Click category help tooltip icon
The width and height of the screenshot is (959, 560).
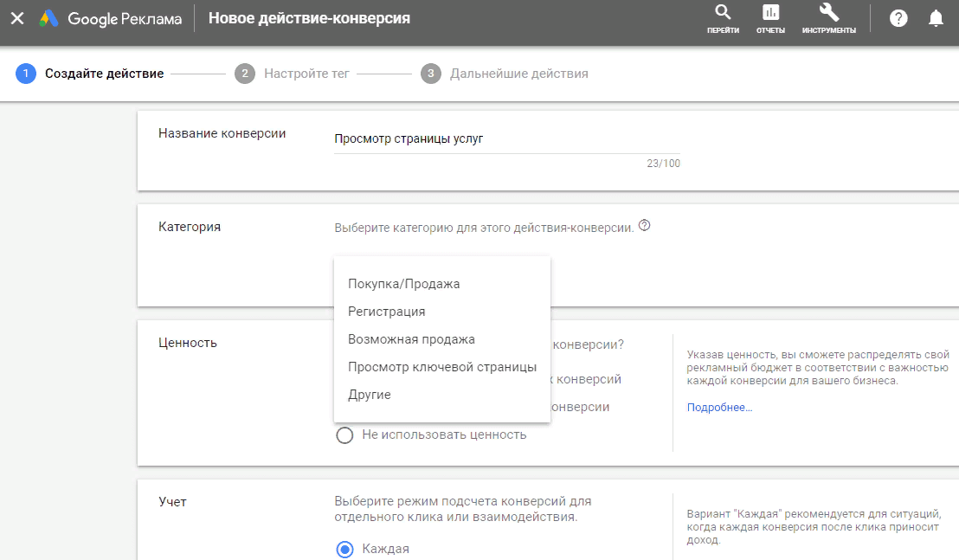[x=644, y=227]
